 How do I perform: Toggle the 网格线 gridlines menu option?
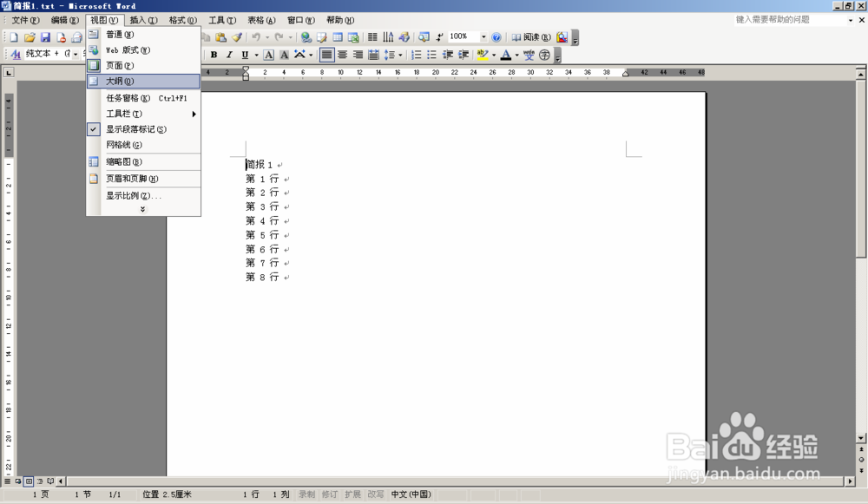(143, 144)
